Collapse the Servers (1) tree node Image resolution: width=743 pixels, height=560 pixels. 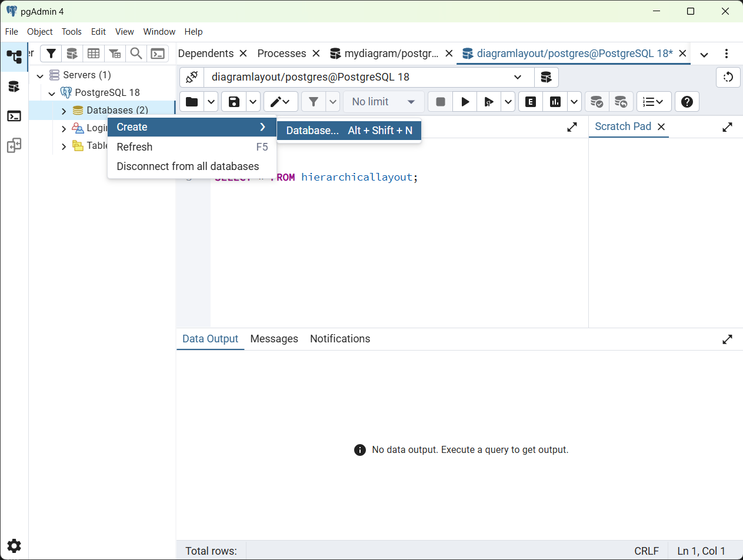click(40, 75)
